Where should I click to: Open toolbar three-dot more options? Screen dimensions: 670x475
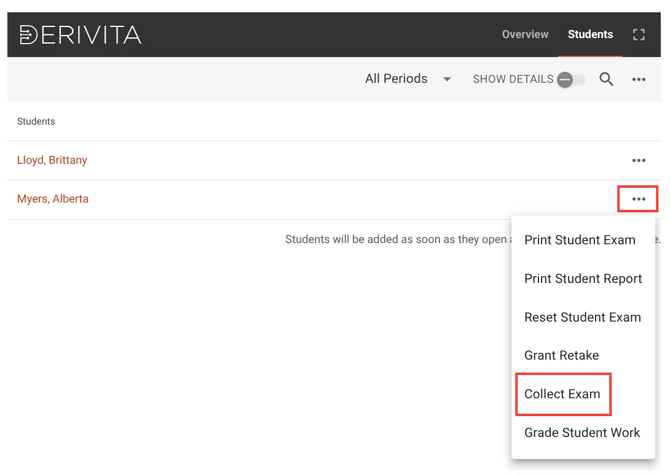tap(639, 80)
